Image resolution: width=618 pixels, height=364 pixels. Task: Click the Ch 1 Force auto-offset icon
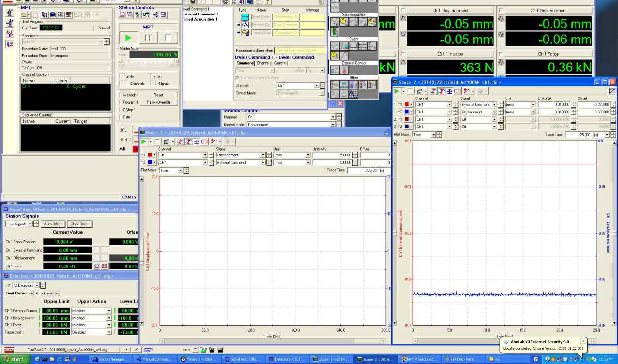point(97,266)
